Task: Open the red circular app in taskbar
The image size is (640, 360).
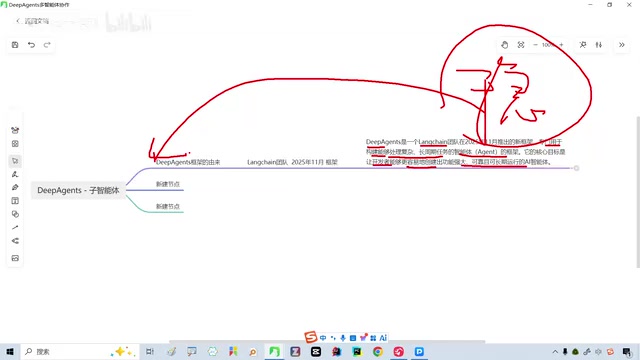Action: pos(398,351)
